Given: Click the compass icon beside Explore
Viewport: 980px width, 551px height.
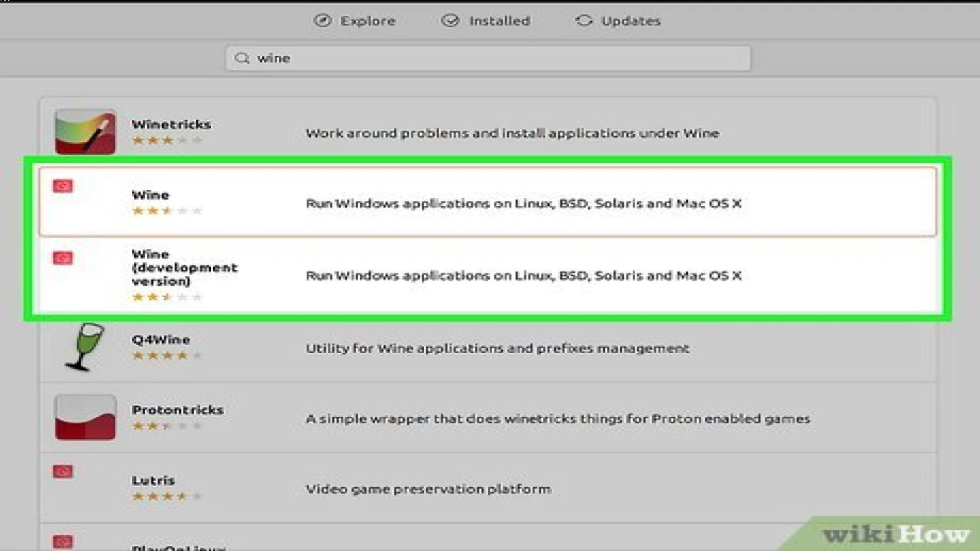Looking at the screenshot, I should pos(322,21).
